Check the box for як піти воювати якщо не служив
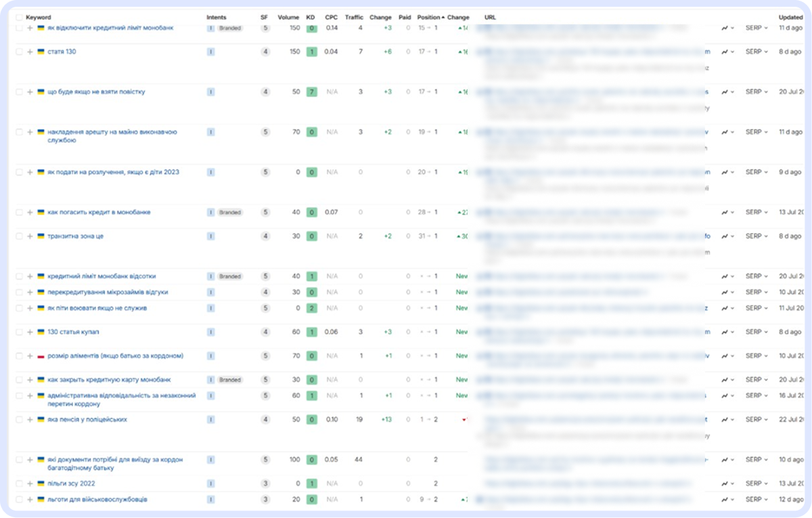This screenshot has width=812, height=518. tap(19, 308)
